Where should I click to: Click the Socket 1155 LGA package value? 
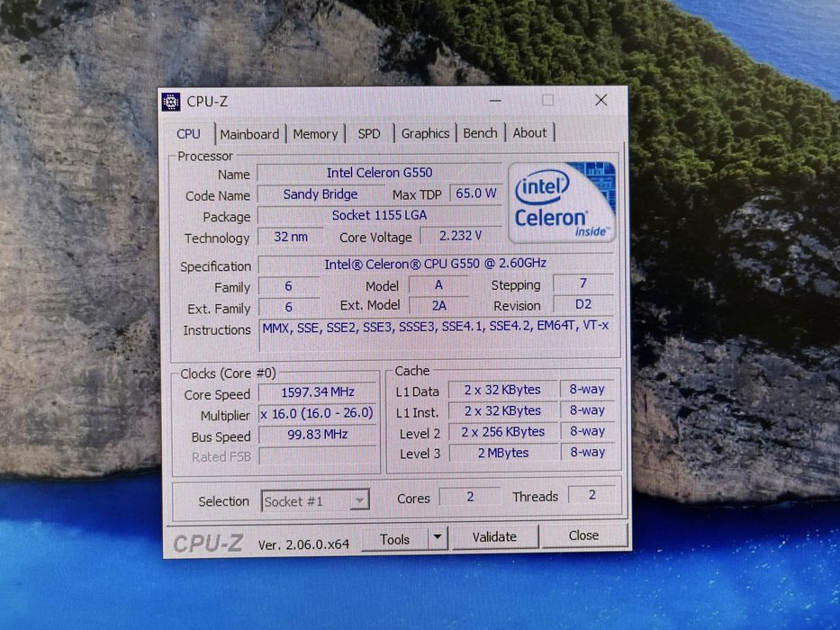pos(379,215)
